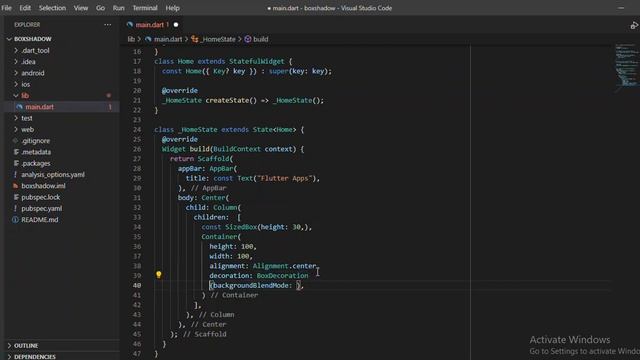Viewport: 640px width, 360px height.
Task: Click the info icon beside README.md
Action: (x=16, y=220)
